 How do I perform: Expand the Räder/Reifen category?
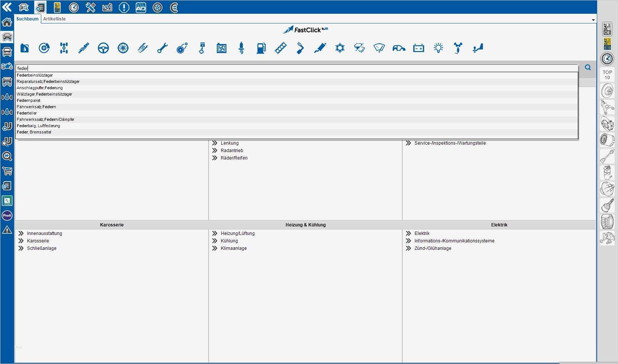tap(215, 158)
